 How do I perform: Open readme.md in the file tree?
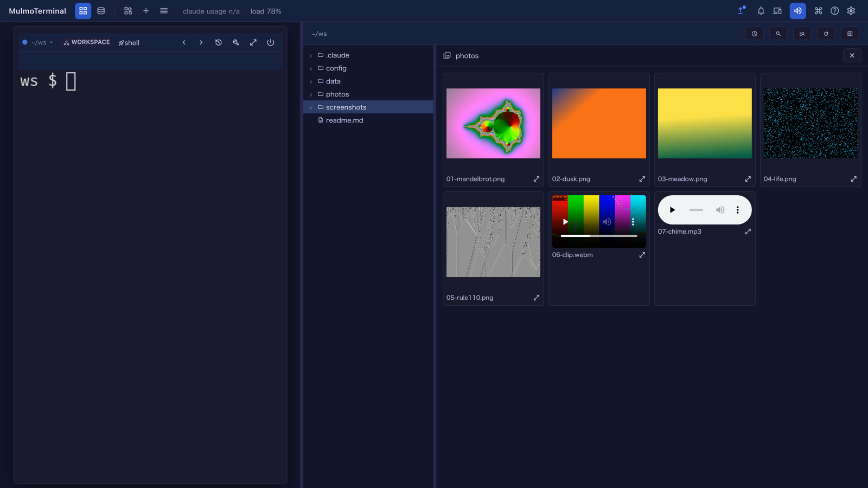coord(368,120)
